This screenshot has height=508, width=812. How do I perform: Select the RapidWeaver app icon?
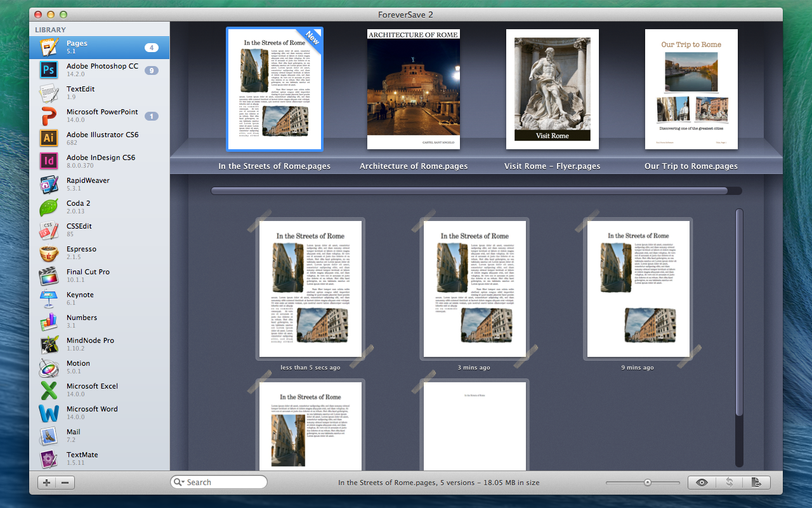tap(49, 185)
